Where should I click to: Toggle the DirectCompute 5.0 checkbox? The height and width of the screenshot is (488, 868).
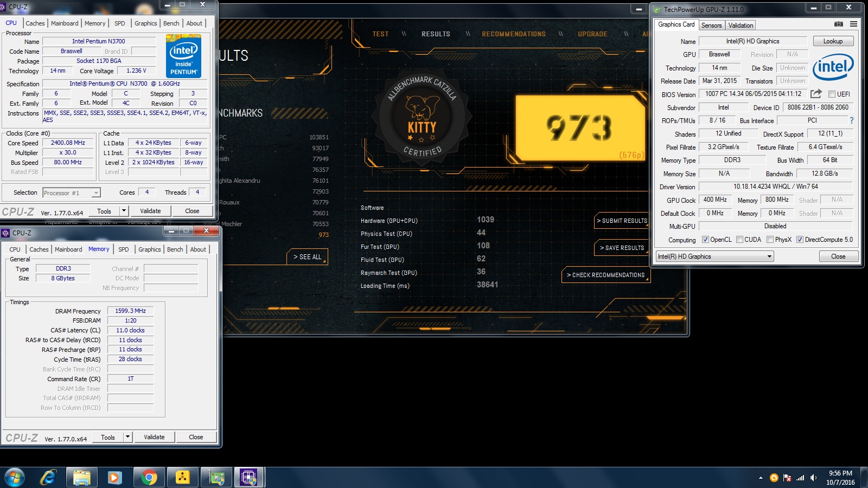[800, 239]
